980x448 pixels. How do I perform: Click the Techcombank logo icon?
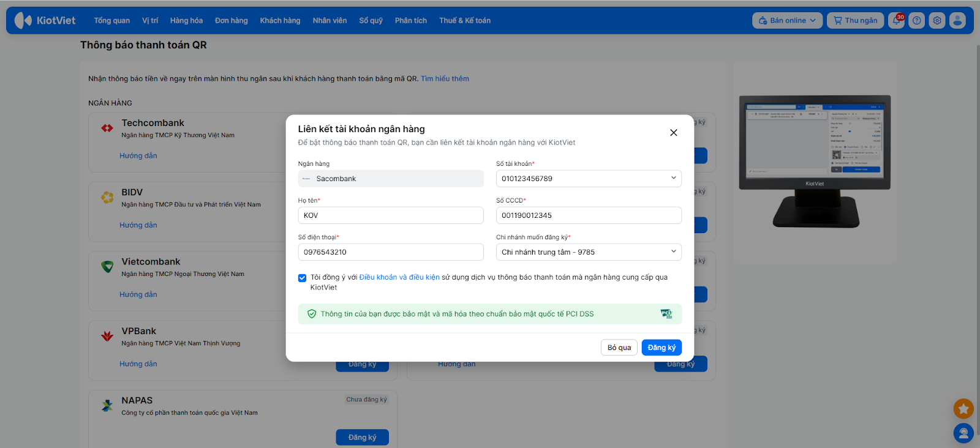coord(107,128)
